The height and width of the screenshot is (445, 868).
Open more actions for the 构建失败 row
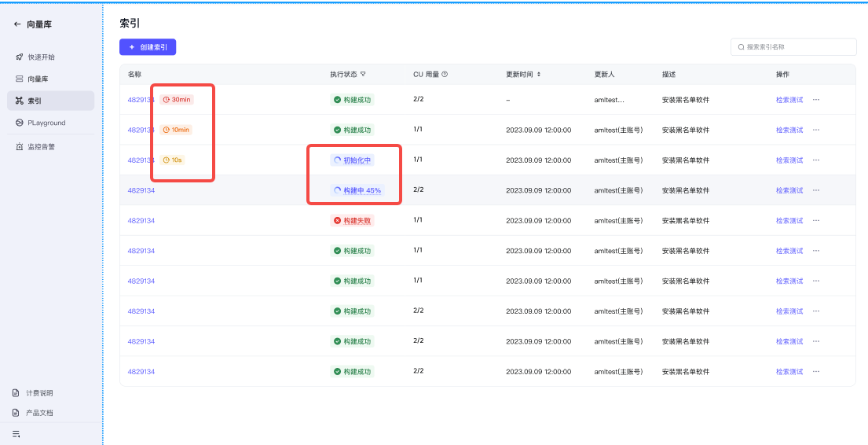816,221
